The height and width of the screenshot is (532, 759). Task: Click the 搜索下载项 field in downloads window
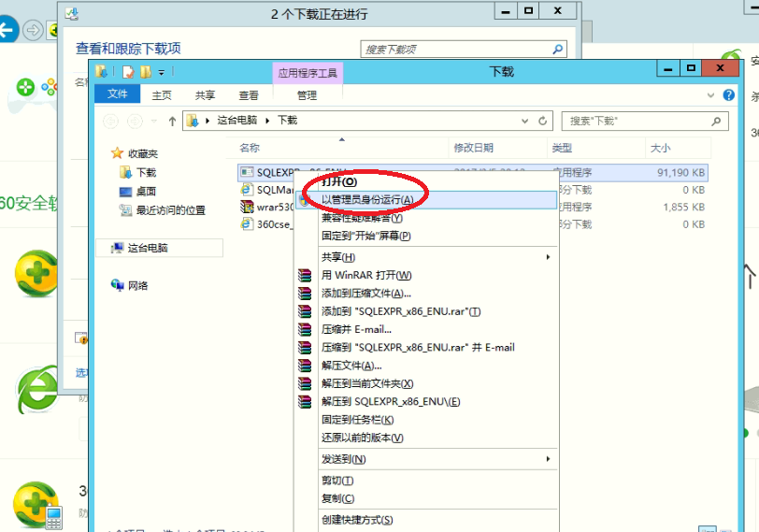(464, 49)
